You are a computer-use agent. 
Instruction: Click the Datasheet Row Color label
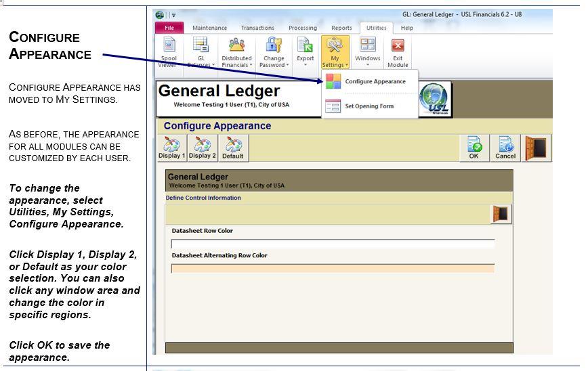(x=202, y=231)
